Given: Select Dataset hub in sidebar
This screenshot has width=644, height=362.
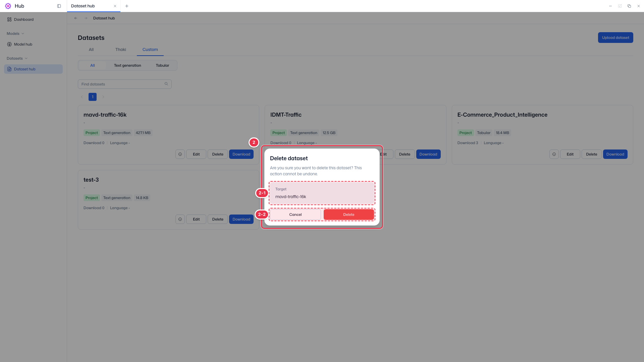Looking at the screenshot, I should [x=33, y=69].
